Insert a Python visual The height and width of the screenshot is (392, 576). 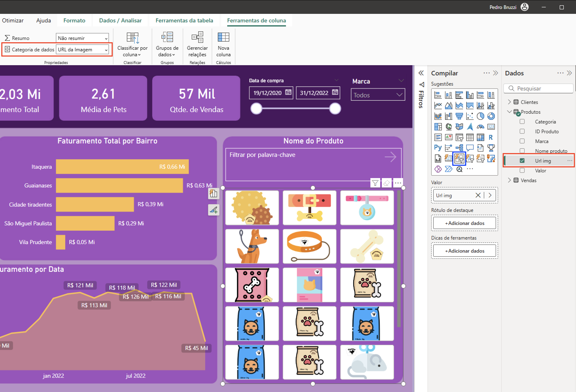tap(438, 148)
